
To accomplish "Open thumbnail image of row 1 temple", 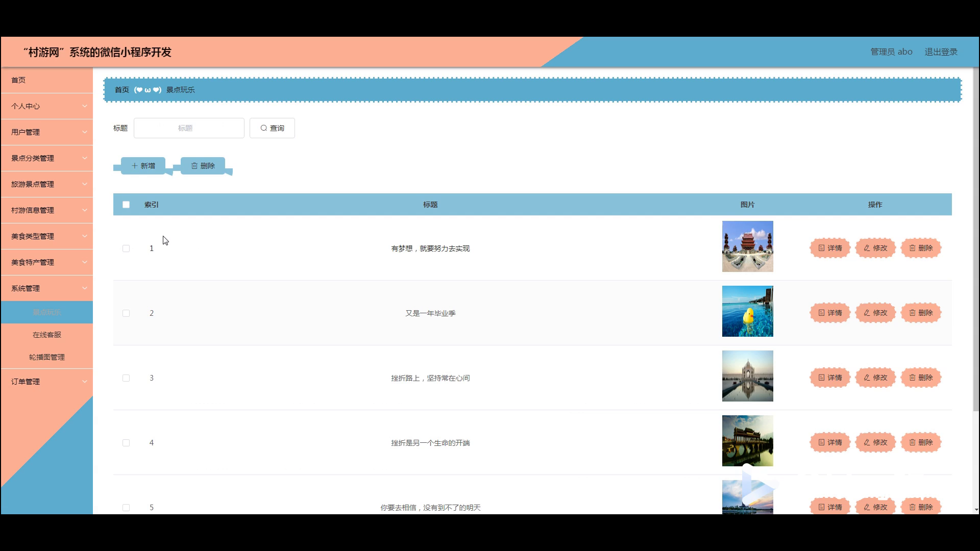I will [747, 246].
